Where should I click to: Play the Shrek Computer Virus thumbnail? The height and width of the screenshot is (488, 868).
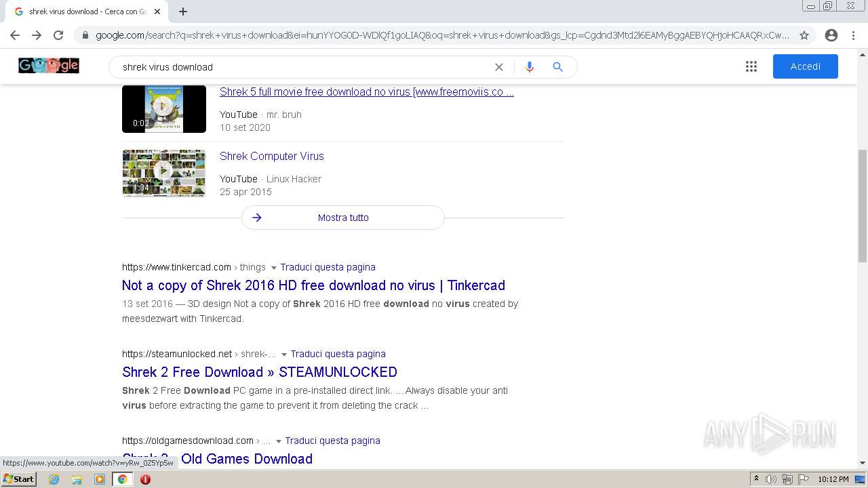[x=164, y=173]
